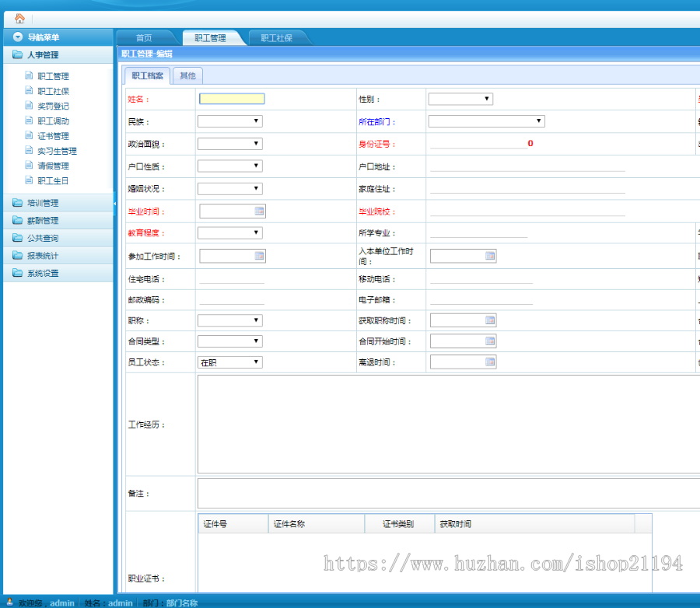Click the 获取时间 column header
This screenshot has width=700, height=608.
coord(535,523)
